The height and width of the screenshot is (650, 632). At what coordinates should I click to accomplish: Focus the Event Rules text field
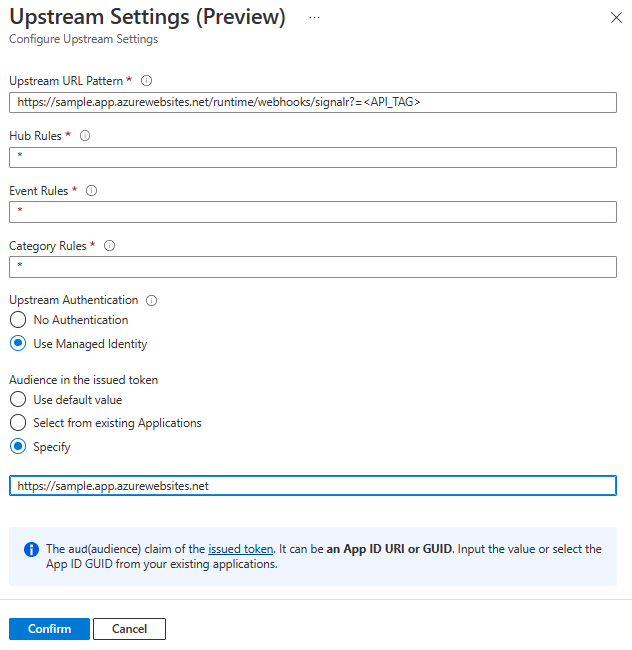[x=312, y=212]
